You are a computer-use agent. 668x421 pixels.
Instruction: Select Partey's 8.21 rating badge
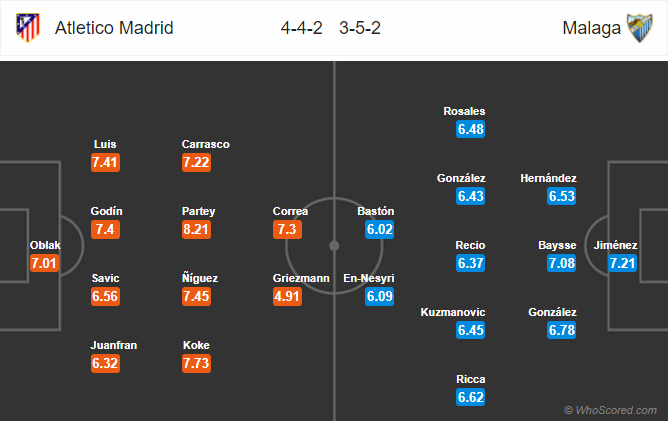click(196, 229)
